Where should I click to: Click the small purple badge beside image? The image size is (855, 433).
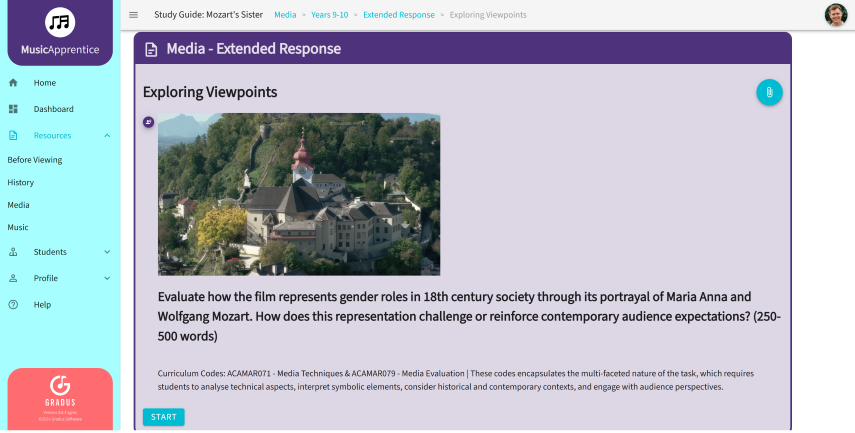(148, 122)
